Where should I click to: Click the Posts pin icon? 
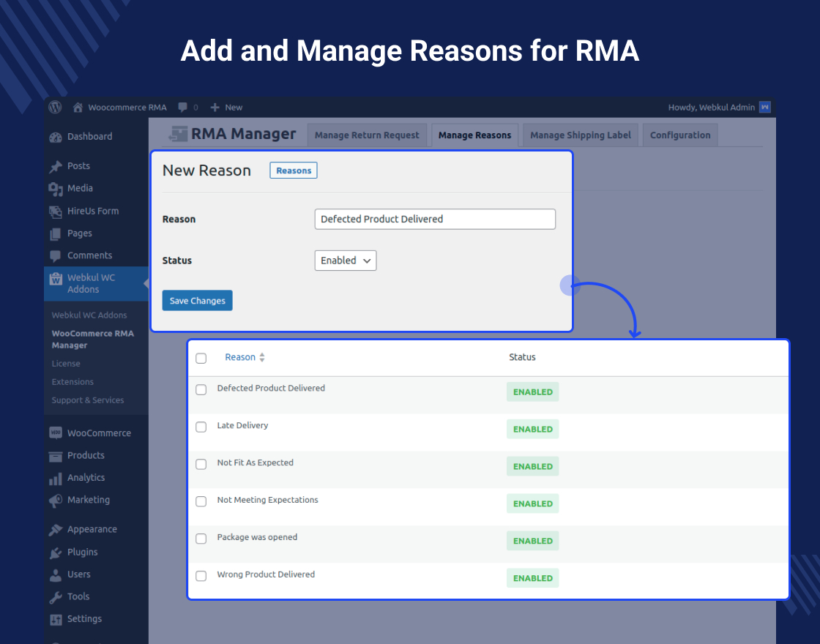56,166
